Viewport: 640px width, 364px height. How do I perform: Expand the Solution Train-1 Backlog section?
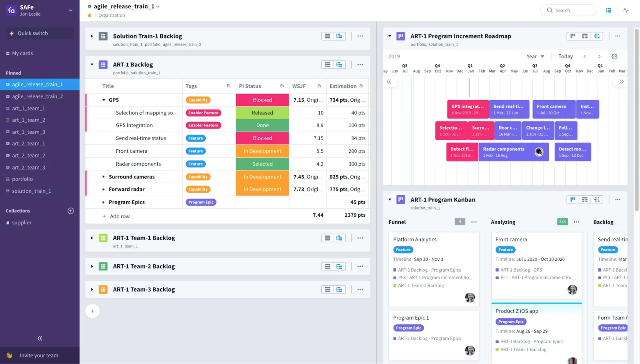92,36
